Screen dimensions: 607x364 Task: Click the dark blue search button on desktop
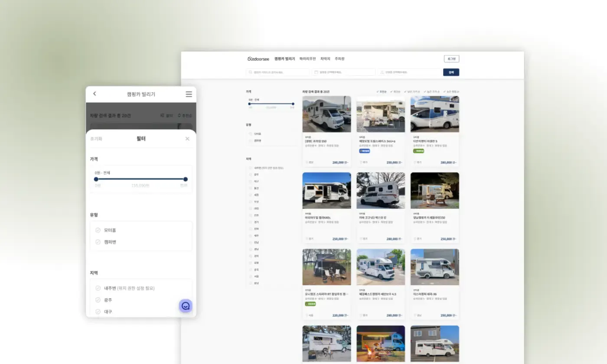451,72
